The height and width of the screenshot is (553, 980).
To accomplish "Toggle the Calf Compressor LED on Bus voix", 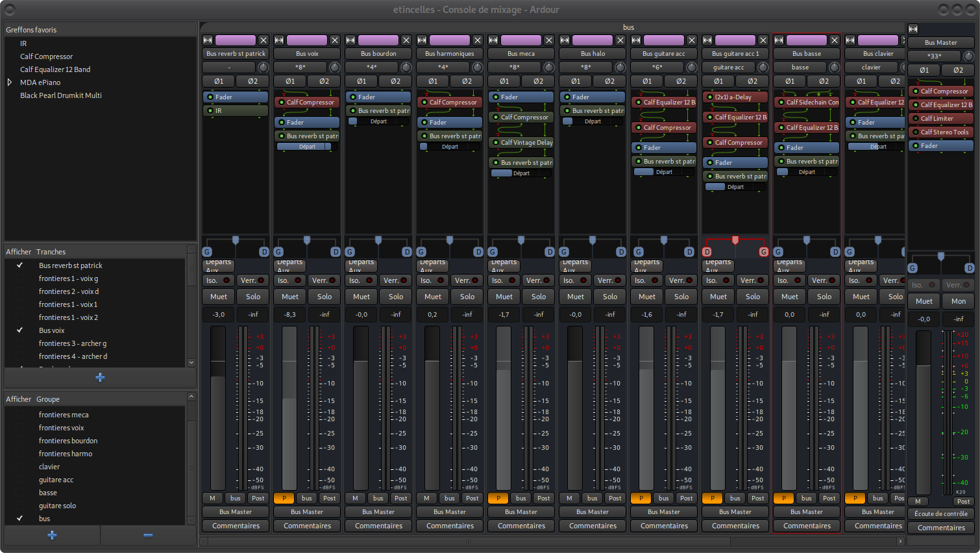I will pyautogui.click(x=281, y=103).
